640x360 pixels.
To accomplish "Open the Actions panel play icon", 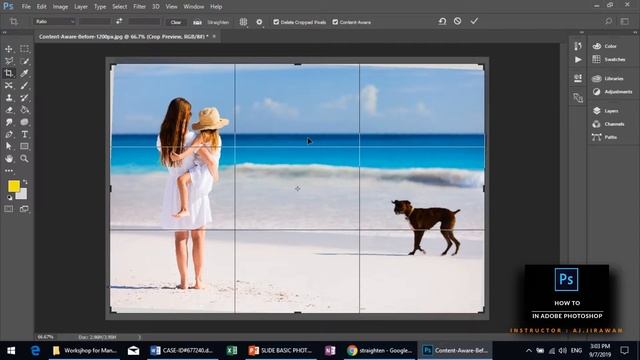I will click(578, 60).
